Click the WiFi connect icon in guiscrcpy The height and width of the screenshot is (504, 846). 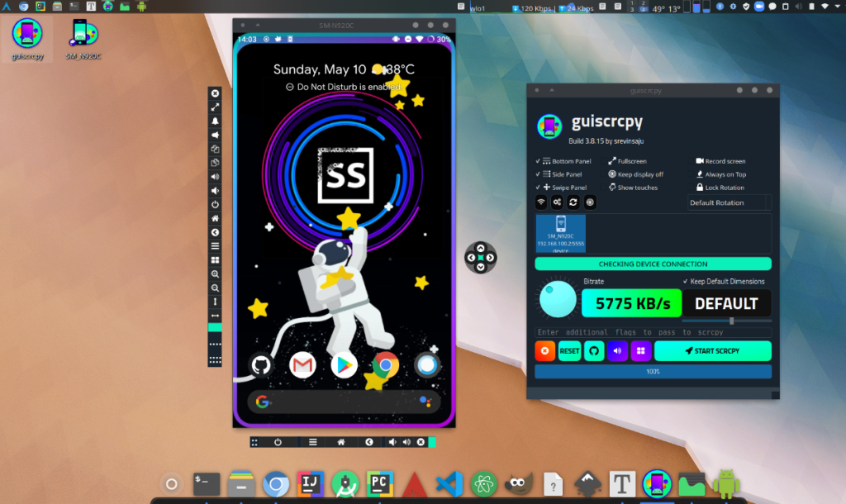[541, 202]
